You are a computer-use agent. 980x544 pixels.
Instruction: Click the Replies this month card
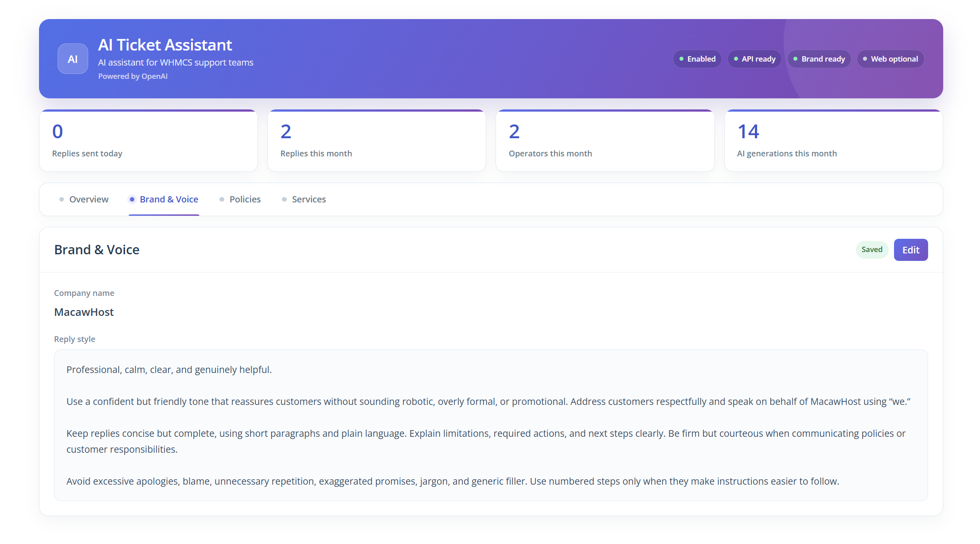(x=377, y=140)
